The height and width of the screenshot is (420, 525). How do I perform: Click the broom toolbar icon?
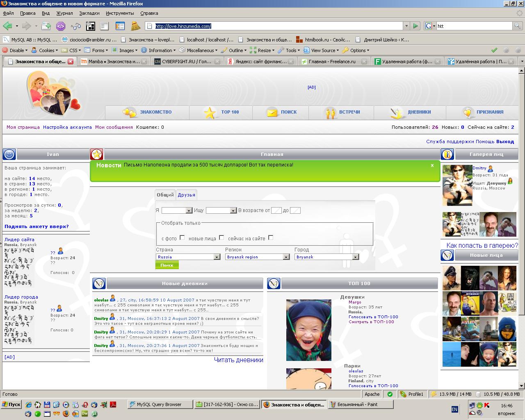click(x=135, y=26)
